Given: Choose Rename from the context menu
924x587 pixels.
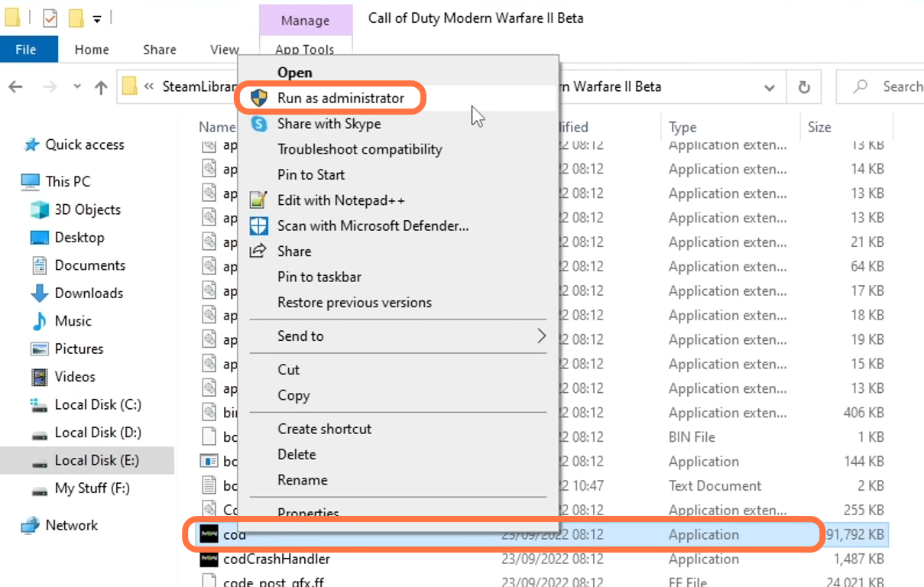Looking at the screenshot, I should (303, 480).
